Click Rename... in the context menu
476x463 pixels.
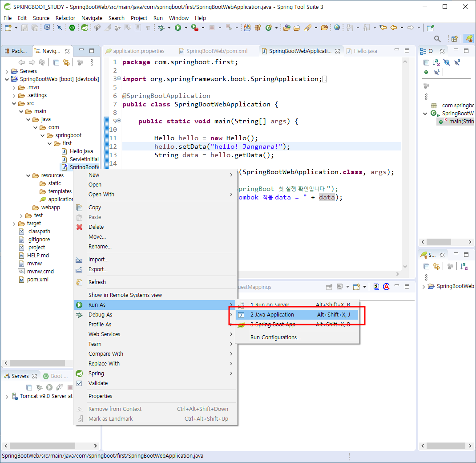[x=156, y=247]
